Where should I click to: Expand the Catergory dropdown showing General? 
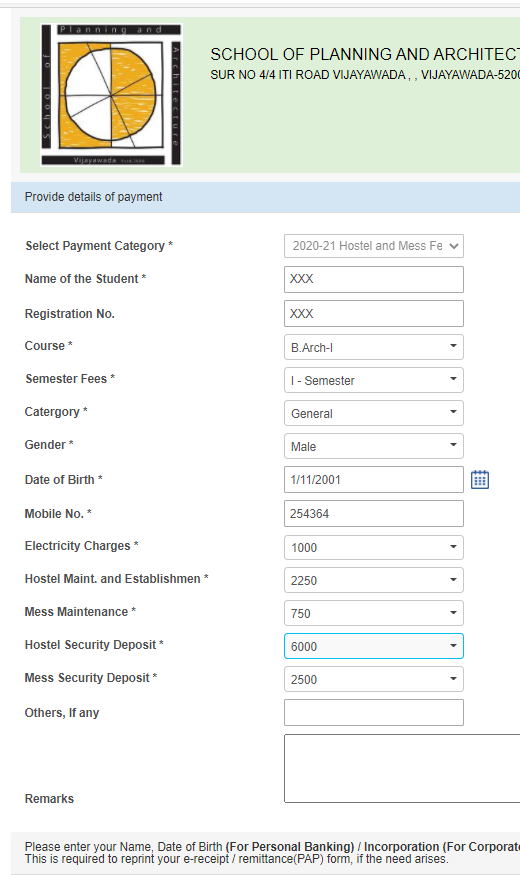pyautogui.click(x=374, y=413)
